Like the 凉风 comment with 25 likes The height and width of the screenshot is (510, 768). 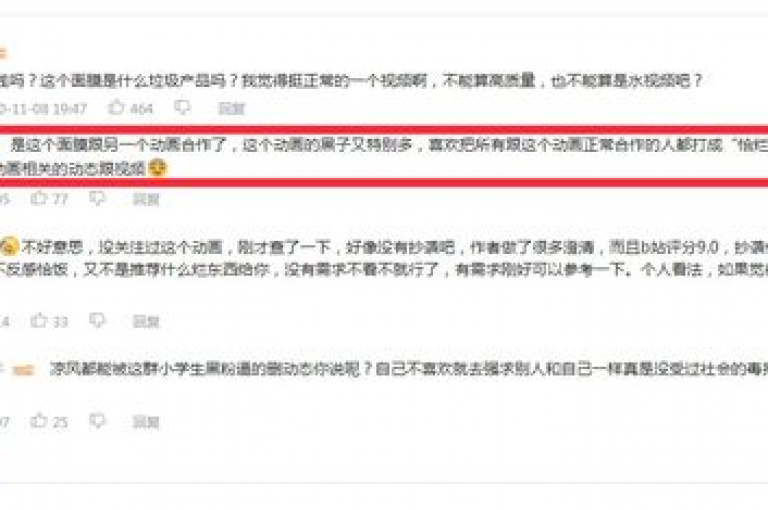tap(38, 420)
